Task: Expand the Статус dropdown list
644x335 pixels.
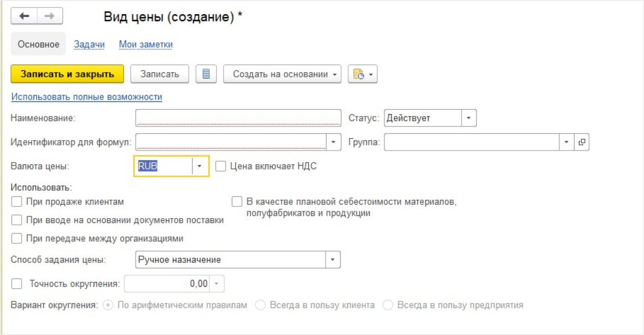Action: tap(469, 118)
